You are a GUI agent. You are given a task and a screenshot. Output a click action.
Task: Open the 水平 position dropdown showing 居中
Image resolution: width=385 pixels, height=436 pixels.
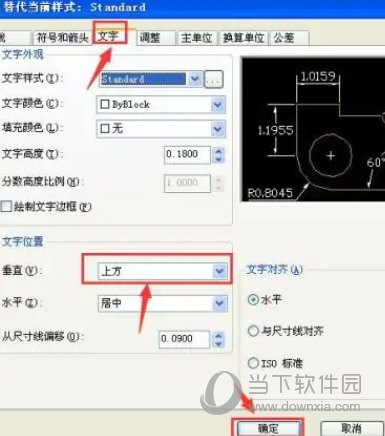(163, 303)
